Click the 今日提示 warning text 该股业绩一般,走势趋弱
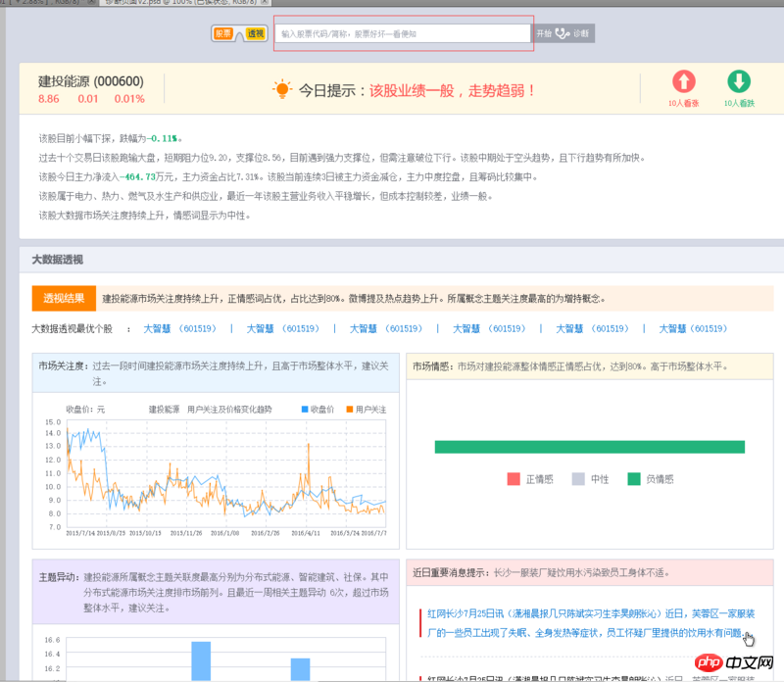784x682 pixels. pos(452,90)
